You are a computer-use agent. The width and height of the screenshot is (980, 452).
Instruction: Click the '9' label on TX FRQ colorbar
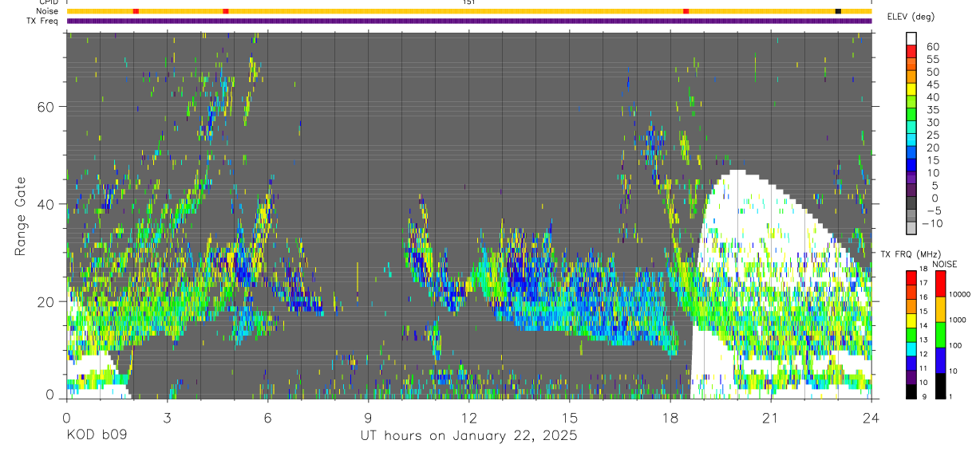pos(923,396)
